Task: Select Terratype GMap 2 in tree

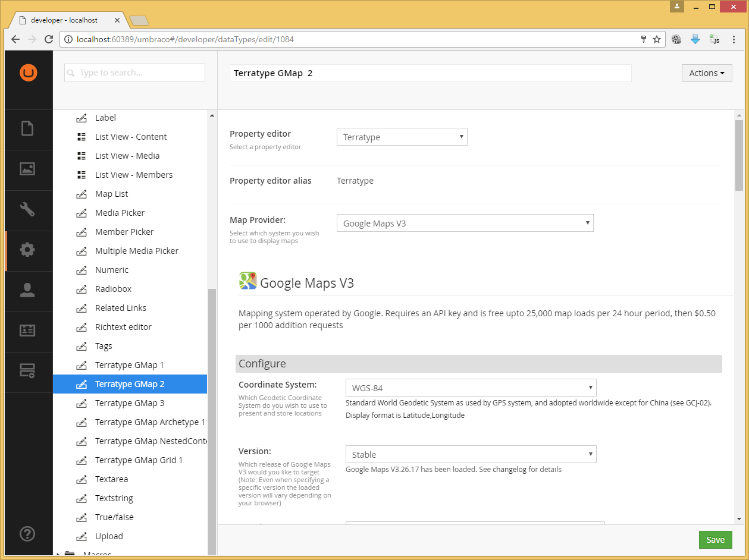Action: tap(130, 384)
